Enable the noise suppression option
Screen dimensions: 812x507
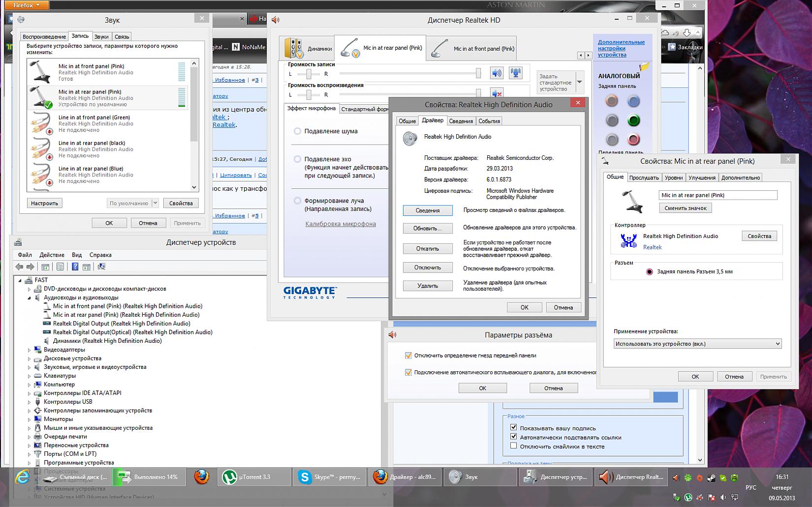coord(297,131)
